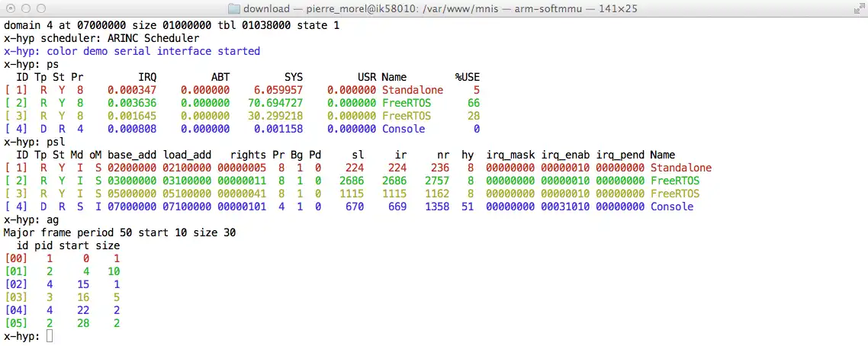Click the 'SYS' column header in ps table
The image size is (868, 346).
pyautogui.click(x=294, y=77)
